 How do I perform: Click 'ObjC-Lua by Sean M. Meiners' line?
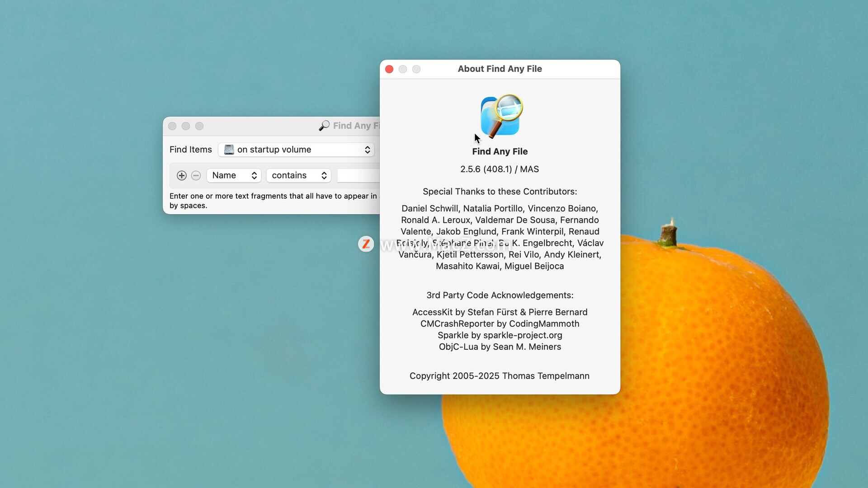tap(500, 347)
